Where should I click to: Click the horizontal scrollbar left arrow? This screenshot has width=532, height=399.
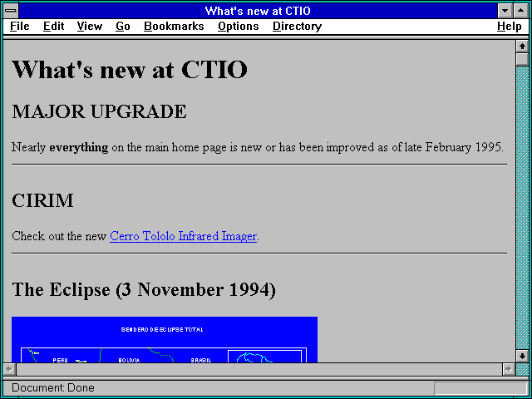pos(10,369)
